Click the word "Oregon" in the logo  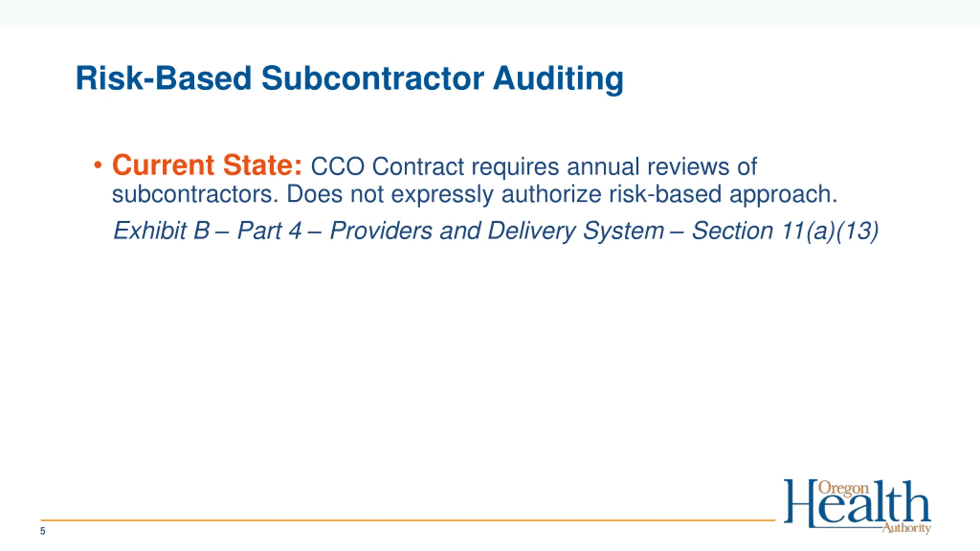pyautogui.click(x=843, y=489)
